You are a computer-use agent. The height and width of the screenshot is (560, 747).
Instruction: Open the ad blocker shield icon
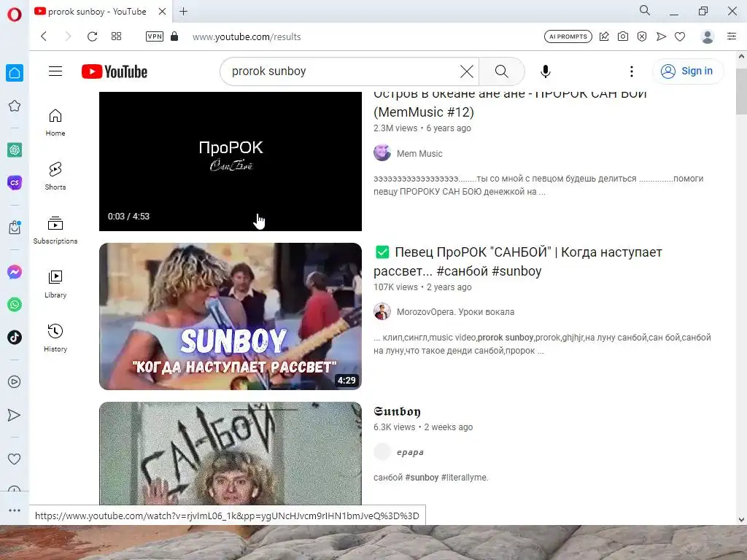pos(642,36)
